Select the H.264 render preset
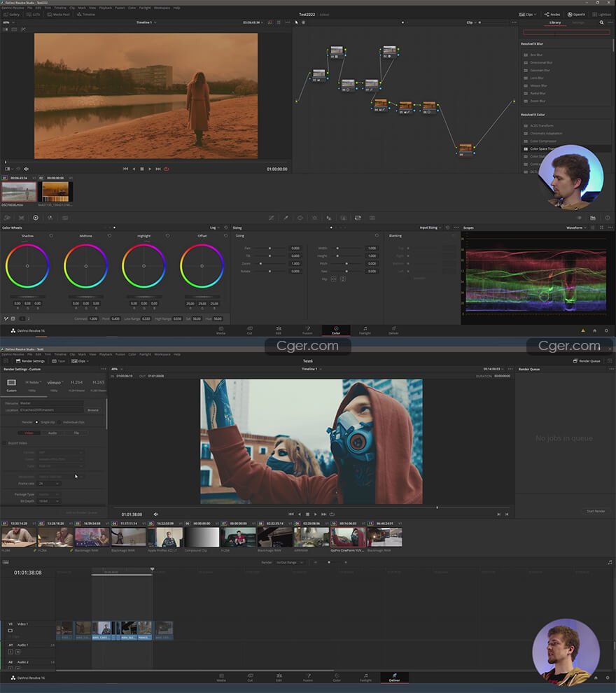 [x=76, y=385]
